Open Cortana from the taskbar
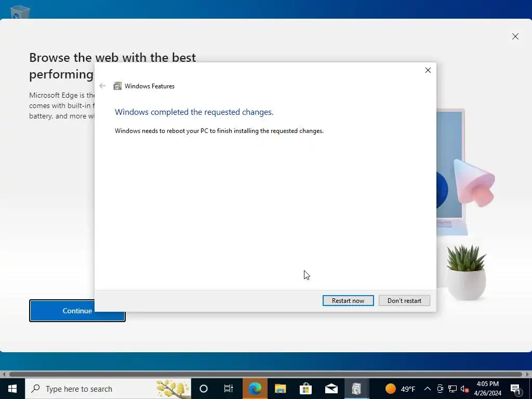The image size is (532, 399). pos(204,389)
